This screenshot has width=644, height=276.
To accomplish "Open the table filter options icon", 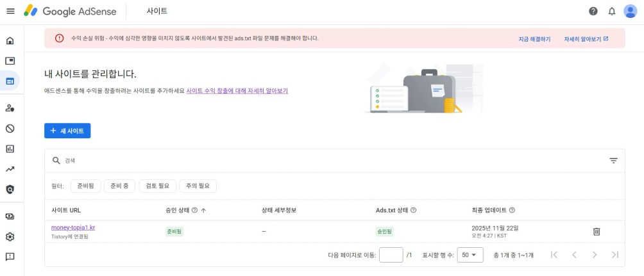I will (613, 161).
